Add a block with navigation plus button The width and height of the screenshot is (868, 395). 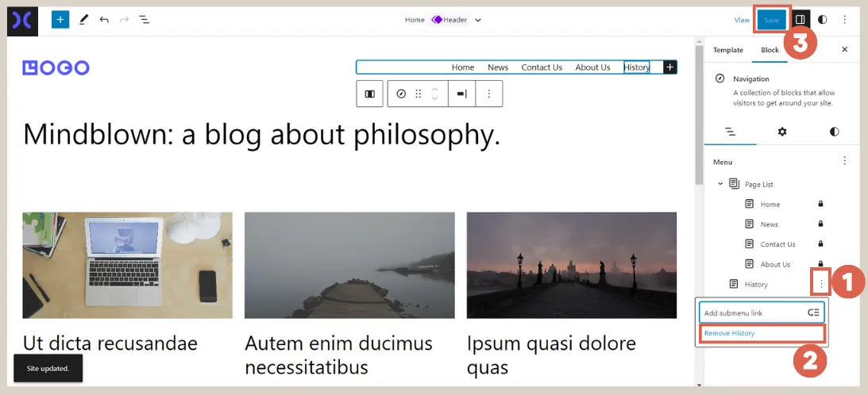(669, 67)
